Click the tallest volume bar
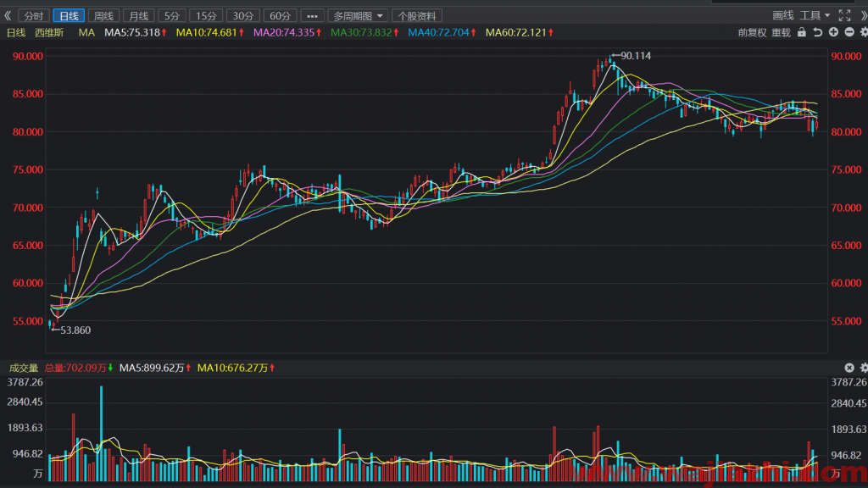This screenshot has height=488, width=868. (102, 433)
